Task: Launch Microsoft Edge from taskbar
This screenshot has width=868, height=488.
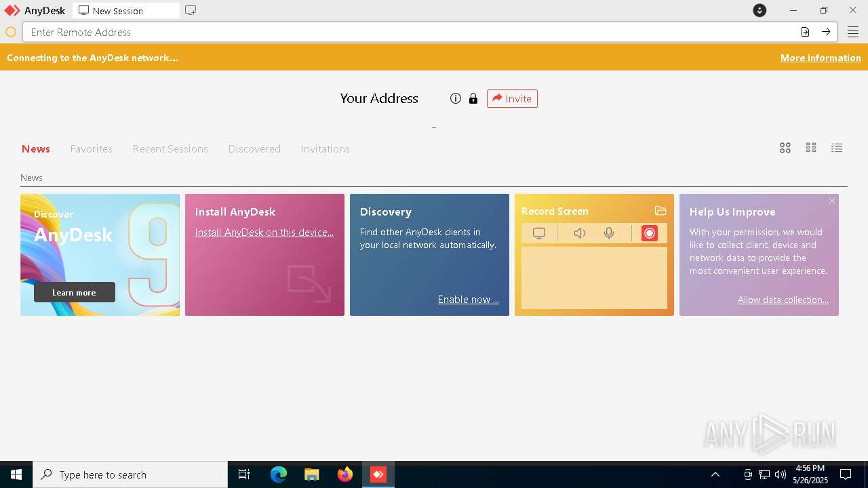Action: [279, 474]
